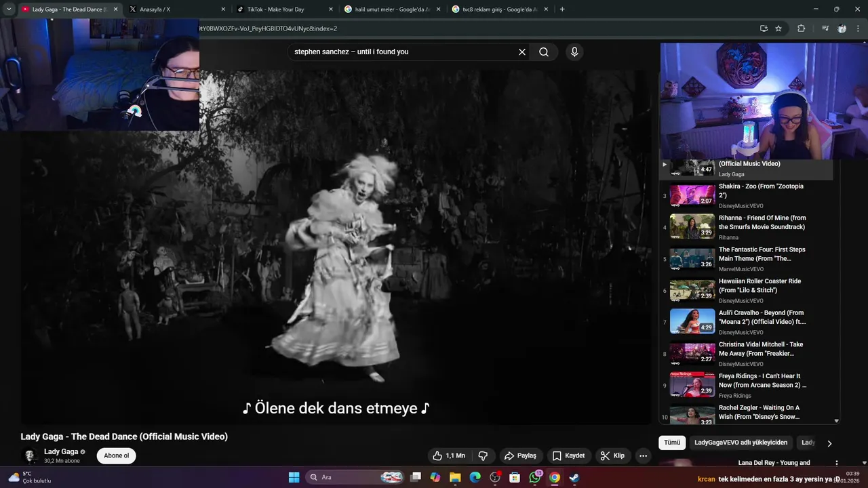Viewport: 868px width, 488px height.
Task: Save video with the Kaydet button
Action: tap(568, 455)
